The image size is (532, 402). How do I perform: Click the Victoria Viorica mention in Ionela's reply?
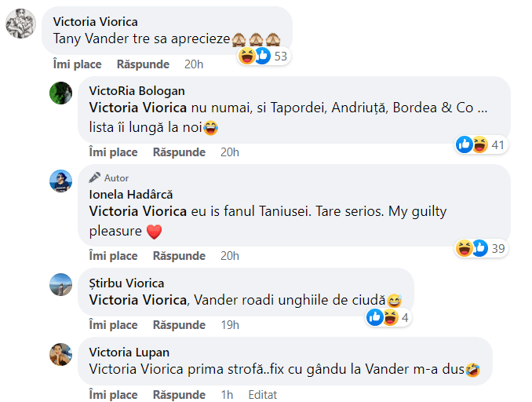point(138,211)
